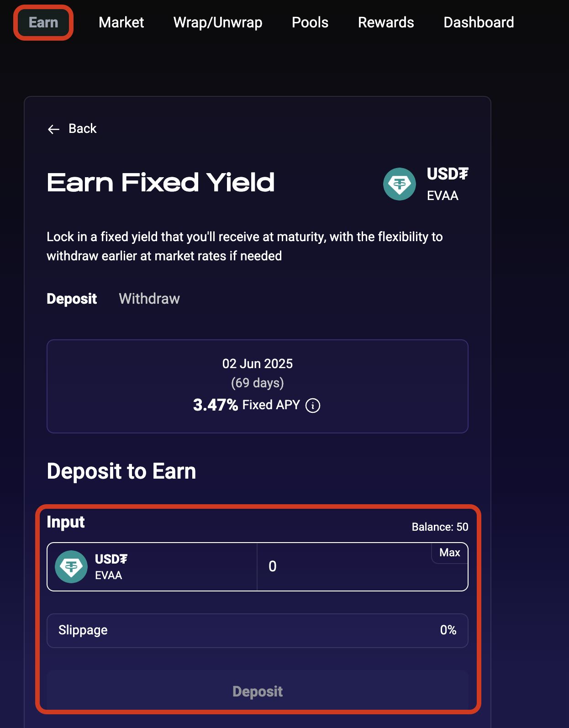Select the Deposit tab
This screenshot has width=569, height=728.
[x=72, y=299]
